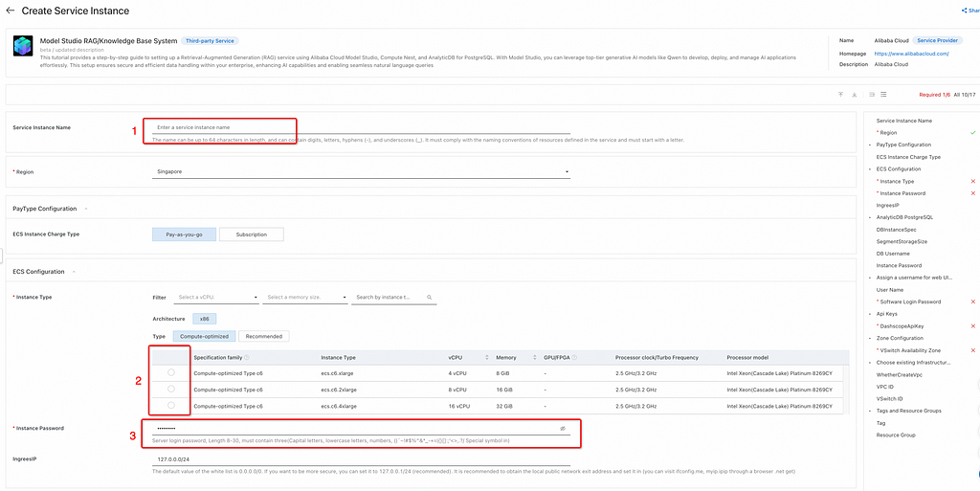Collapse the PayType Configuration section
The width and height of the screenshot is (980, 491).
click(85, 209)
